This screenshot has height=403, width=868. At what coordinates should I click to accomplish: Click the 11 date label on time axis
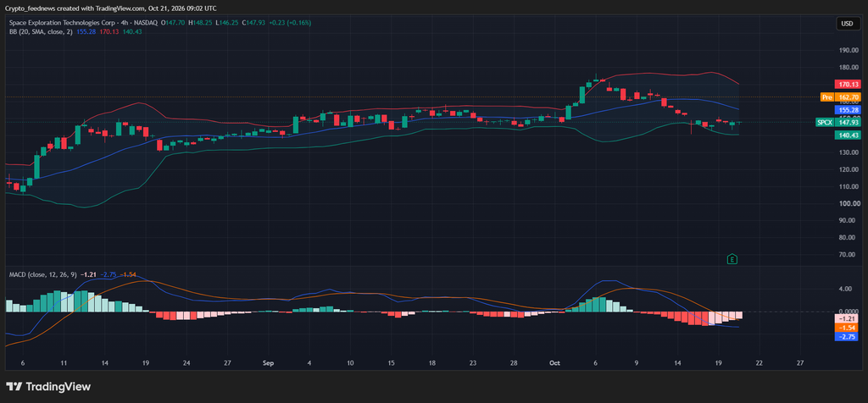64,363
